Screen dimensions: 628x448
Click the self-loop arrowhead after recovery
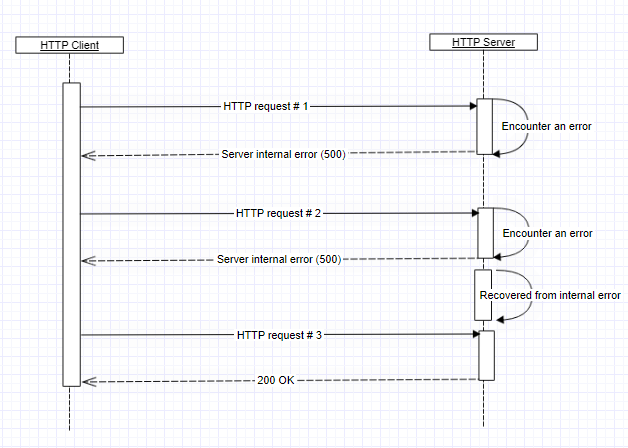tap(500, 319)
